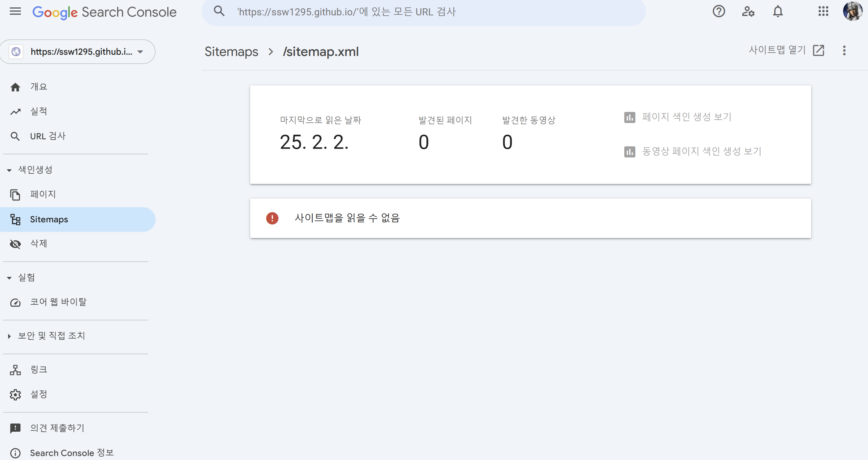Open the hamburger main menu
The width and height of the screenshot is (868, 460).
[x=15, y=12]
